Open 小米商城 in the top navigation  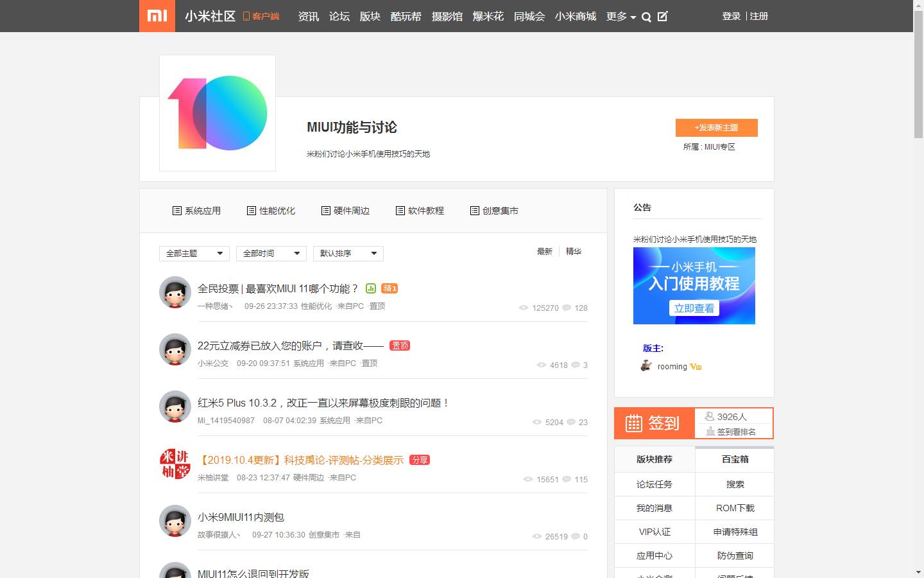coord(576,17)
